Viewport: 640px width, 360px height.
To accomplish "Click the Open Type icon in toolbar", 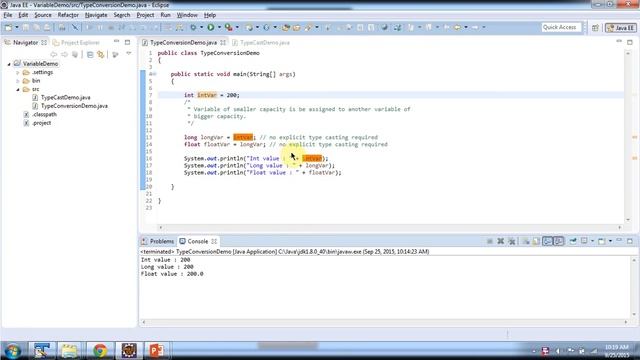I will [286, 27].
